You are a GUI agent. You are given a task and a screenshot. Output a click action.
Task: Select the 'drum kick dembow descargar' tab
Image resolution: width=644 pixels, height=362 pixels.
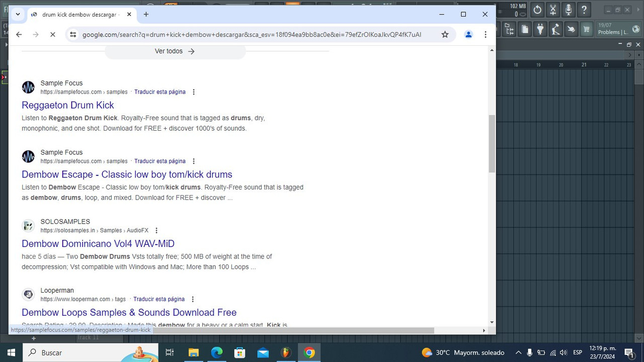[80, 15]
